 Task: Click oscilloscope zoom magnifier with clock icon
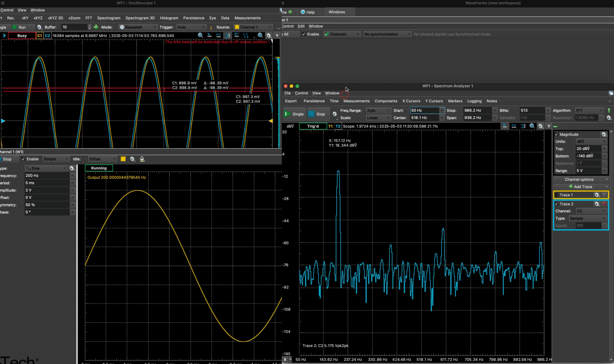tap(200, 35)
